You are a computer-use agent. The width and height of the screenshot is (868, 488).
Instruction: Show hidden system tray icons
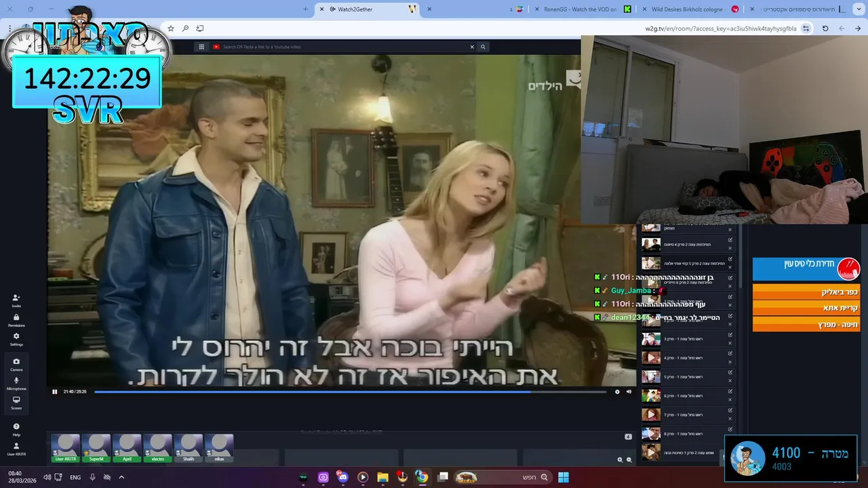(121, 477)
